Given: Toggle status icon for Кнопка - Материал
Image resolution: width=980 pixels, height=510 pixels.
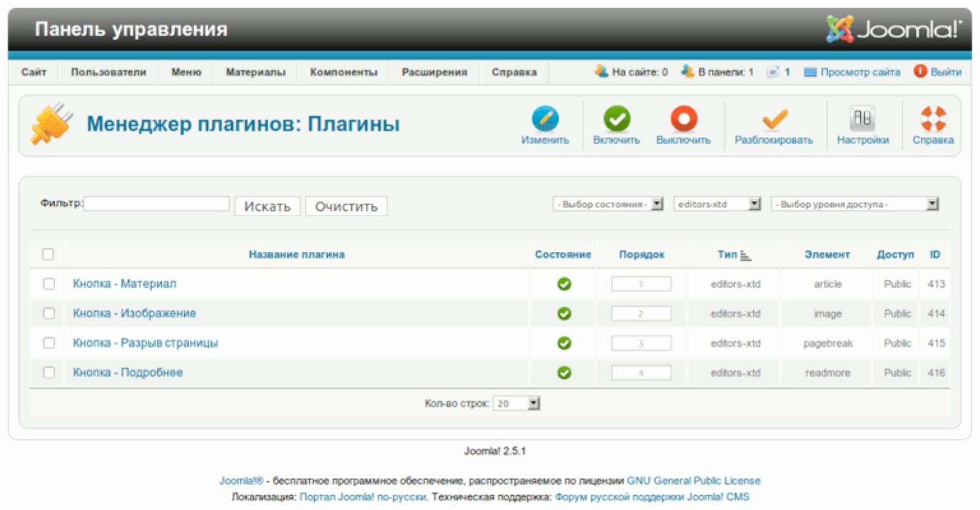Looking at the screenshot, I should click(x=564, y=284).
